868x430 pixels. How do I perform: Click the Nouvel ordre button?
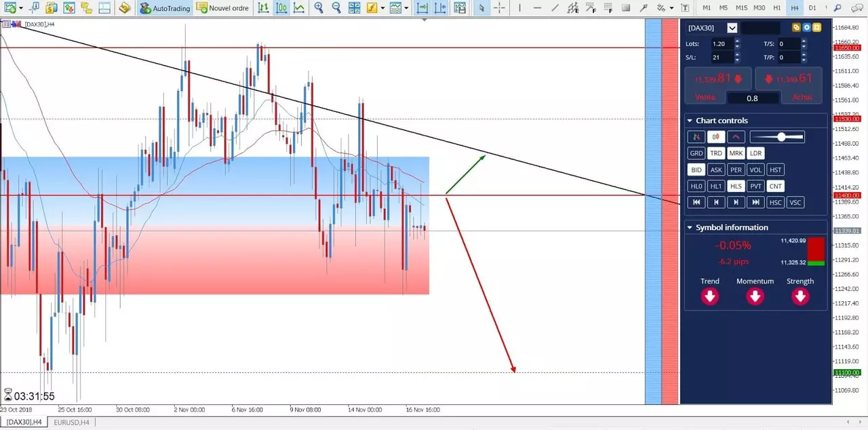223,8
